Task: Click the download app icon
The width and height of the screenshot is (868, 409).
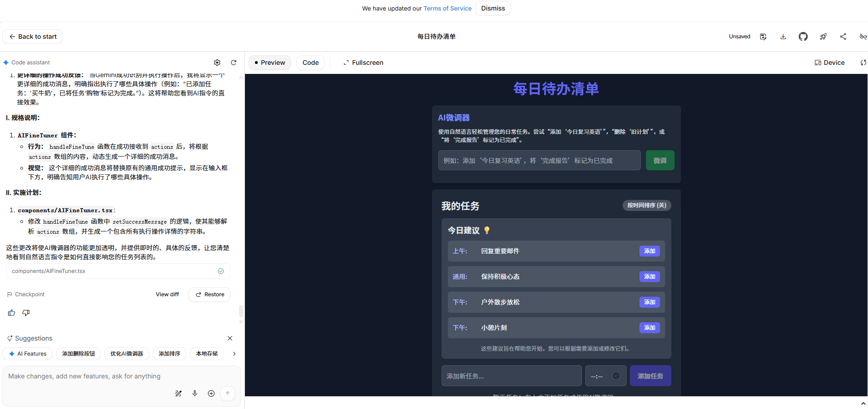Action: [783, 37]
